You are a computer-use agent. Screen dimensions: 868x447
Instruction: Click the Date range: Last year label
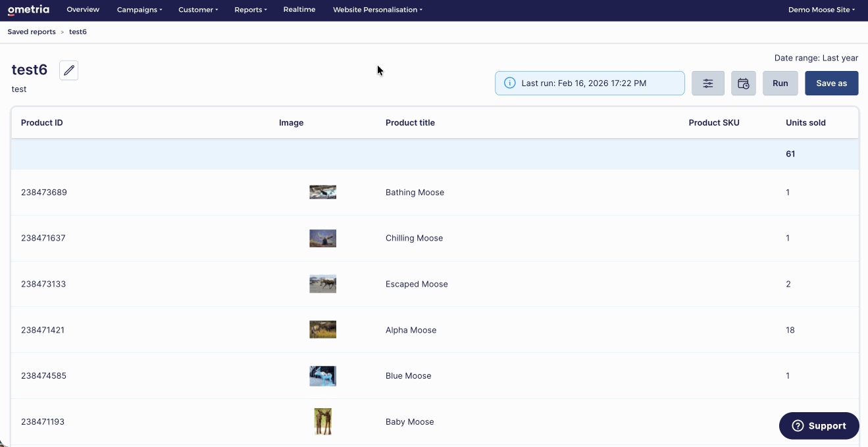tap(816, 58)
